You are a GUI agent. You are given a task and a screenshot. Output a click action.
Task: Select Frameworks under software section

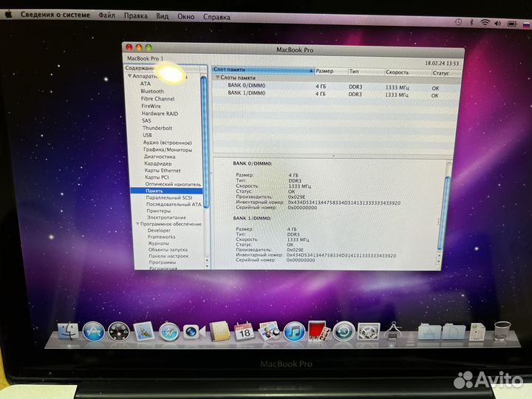162,237
